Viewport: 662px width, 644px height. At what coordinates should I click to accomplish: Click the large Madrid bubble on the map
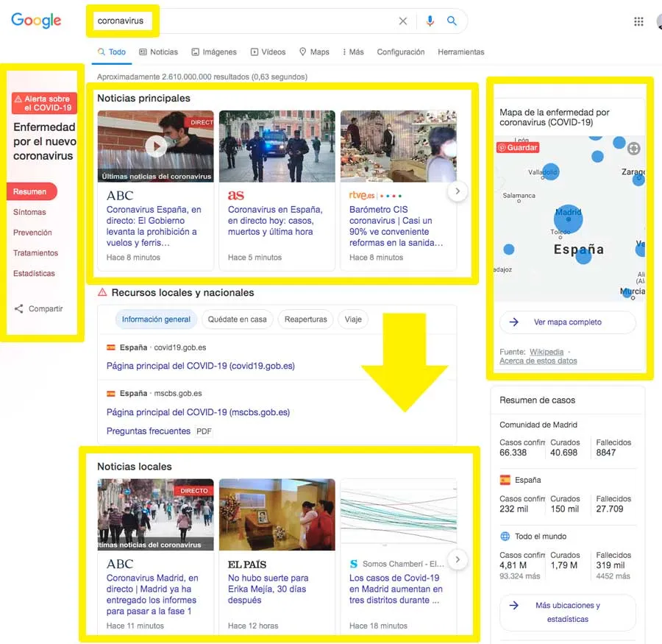(x=569, y=219)
